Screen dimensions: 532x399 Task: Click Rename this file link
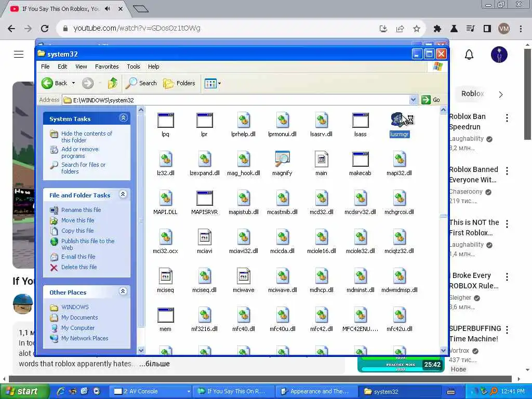pos(81,210)
